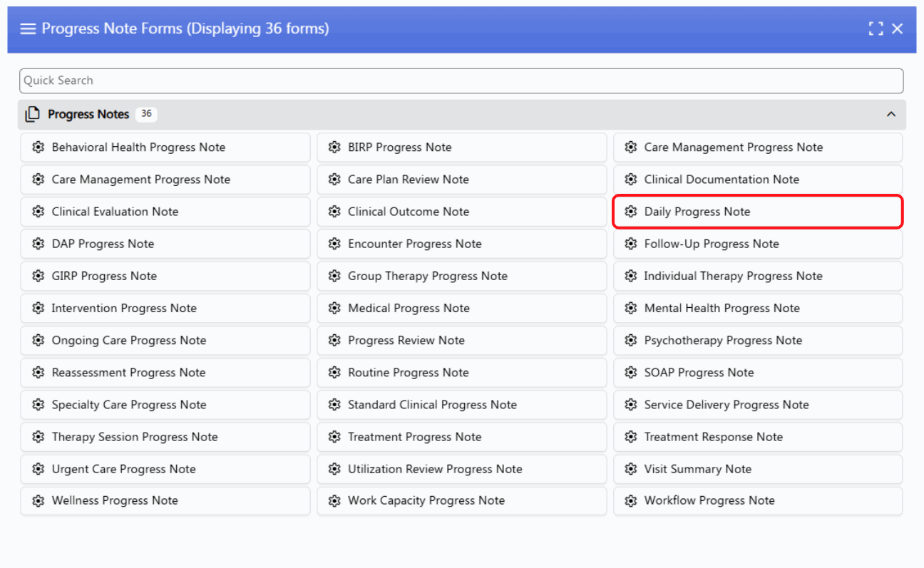
Task: Open the Utilization Review Progress Note form
Action: [462, 469]
